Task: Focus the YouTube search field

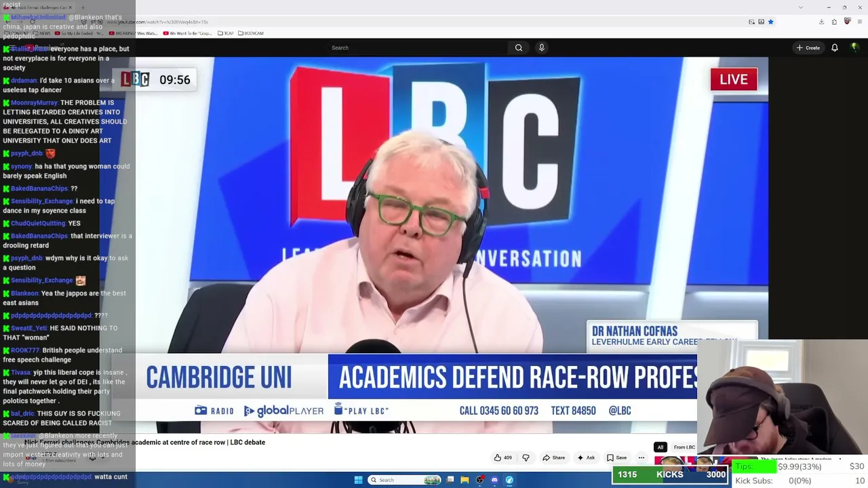Action: pyautogui.click(x=417, y=47)
